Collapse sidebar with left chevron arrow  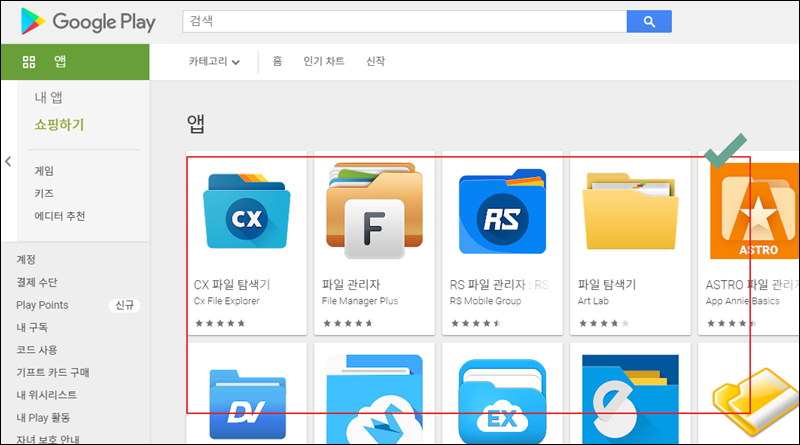[8, 161]
